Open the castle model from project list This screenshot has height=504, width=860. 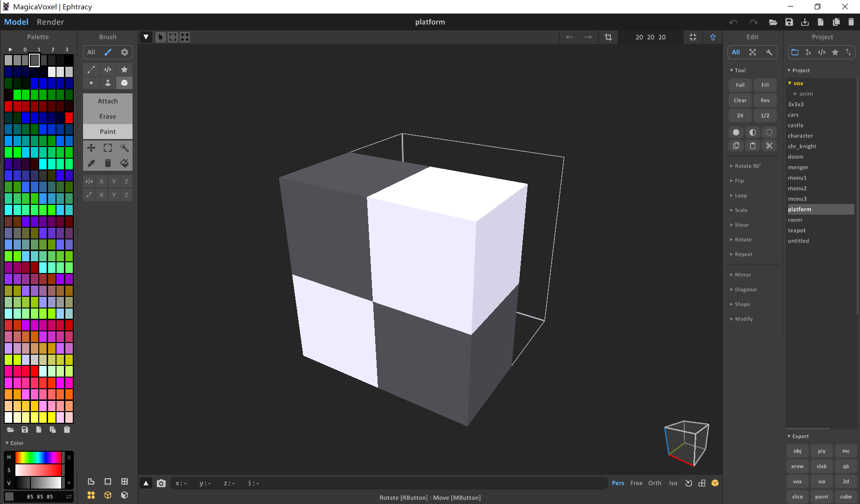pyautogui.click(x=795, y=125)
